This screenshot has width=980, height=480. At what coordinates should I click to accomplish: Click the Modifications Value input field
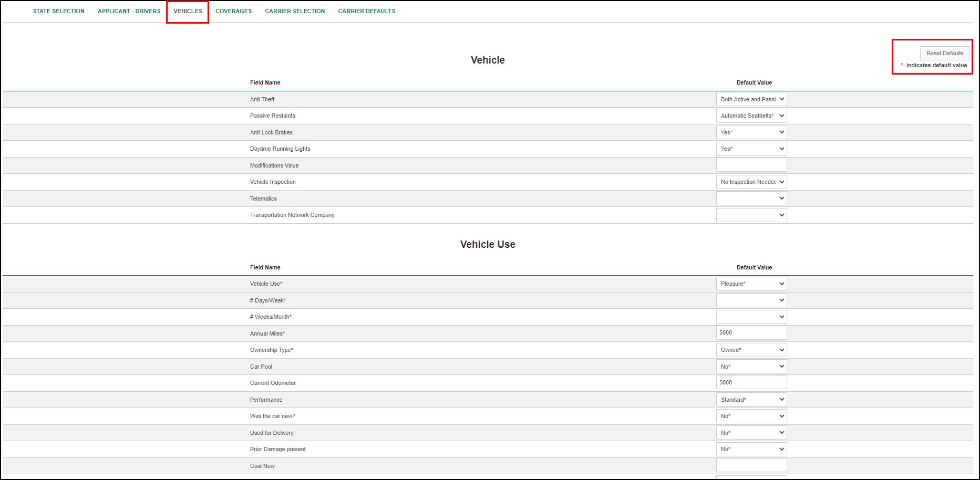pos(751,165)
